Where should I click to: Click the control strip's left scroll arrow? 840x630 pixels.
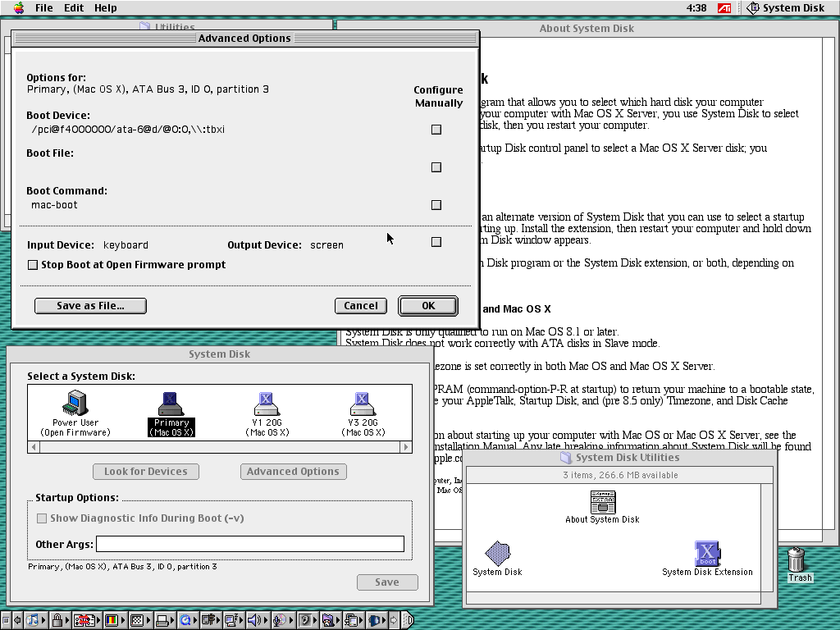click(x=17, y=620)
